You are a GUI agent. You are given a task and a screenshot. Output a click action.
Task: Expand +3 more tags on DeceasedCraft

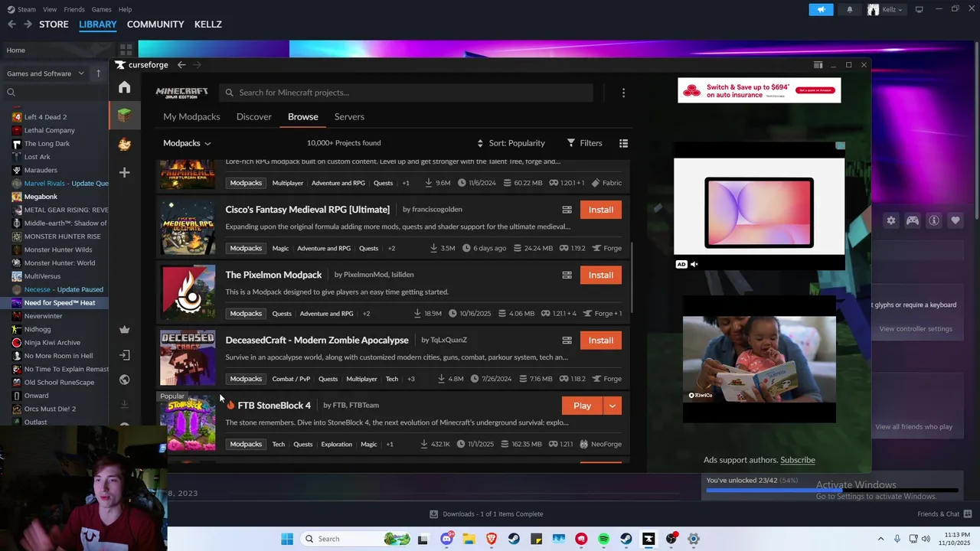[x=411, y=379]
